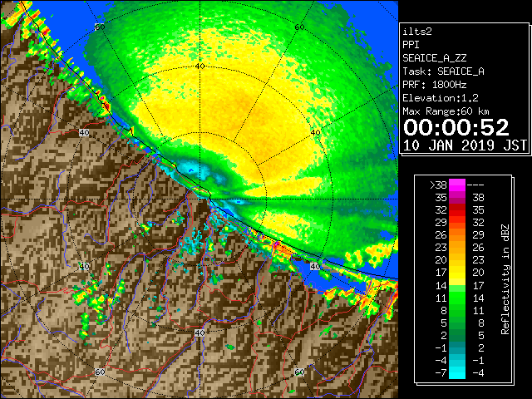Click the 'SEAICE_A_ZZ' product name
The image size is (532, 399).
[435, 58]
